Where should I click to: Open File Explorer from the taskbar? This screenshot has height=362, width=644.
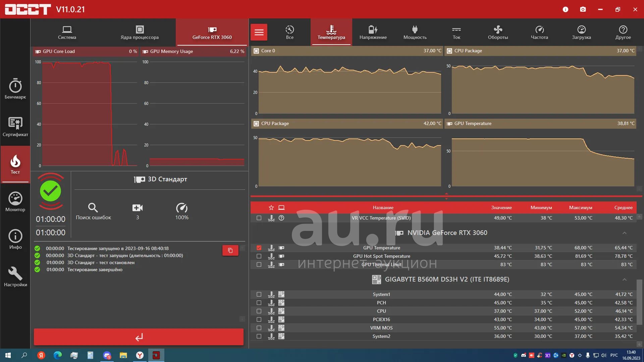coord(123,355)
